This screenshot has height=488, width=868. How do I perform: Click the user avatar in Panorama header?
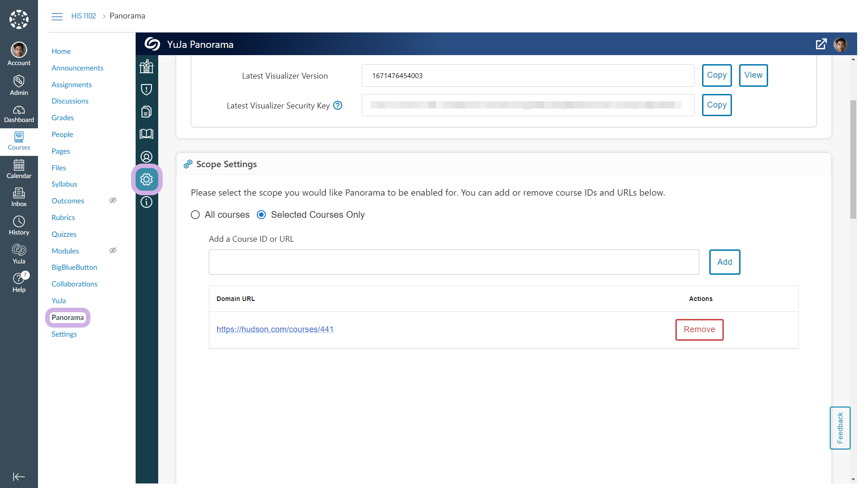click(x=840, y=44)
